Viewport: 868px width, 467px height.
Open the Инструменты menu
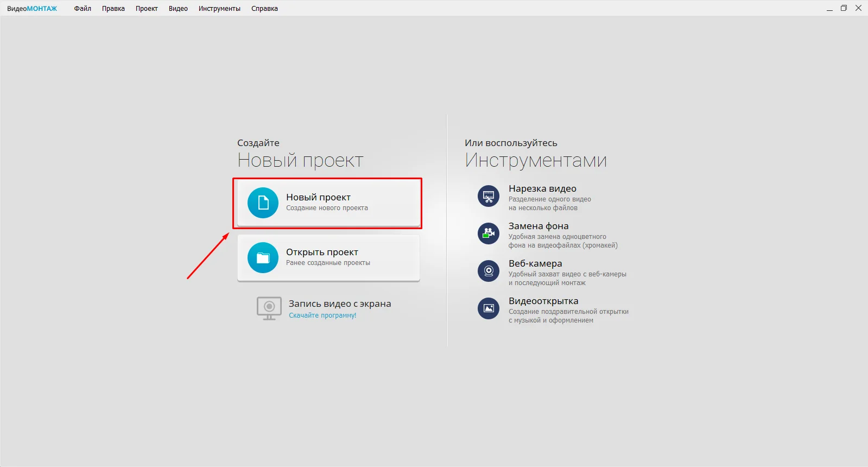[x=219, y=9]
